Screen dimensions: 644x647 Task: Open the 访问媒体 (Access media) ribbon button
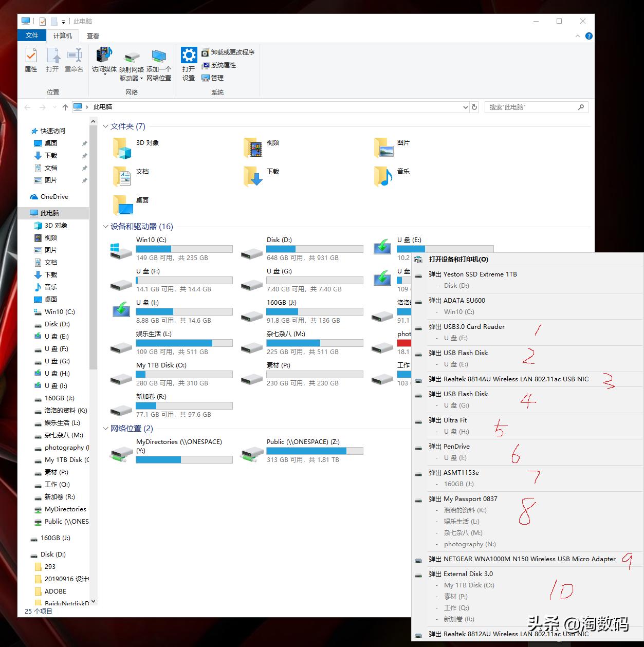tap(104, 61)
